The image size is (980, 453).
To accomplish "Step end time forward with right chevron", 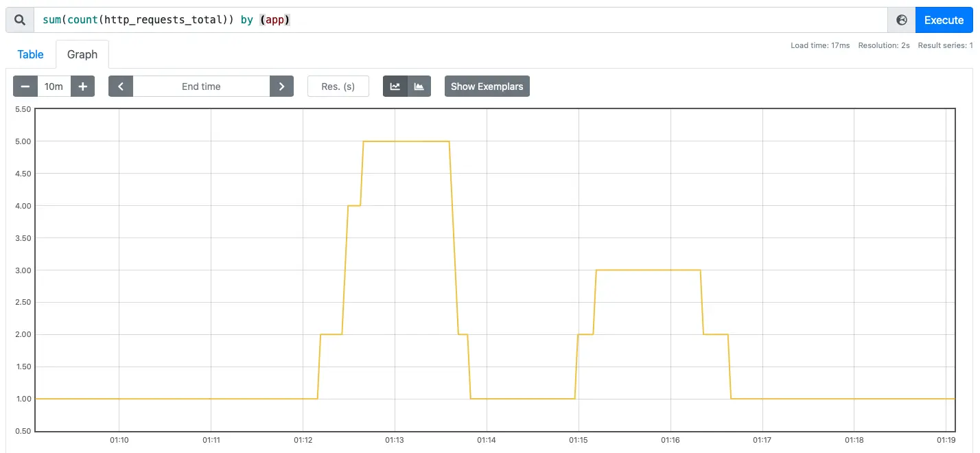I will (x=281, y=86).
